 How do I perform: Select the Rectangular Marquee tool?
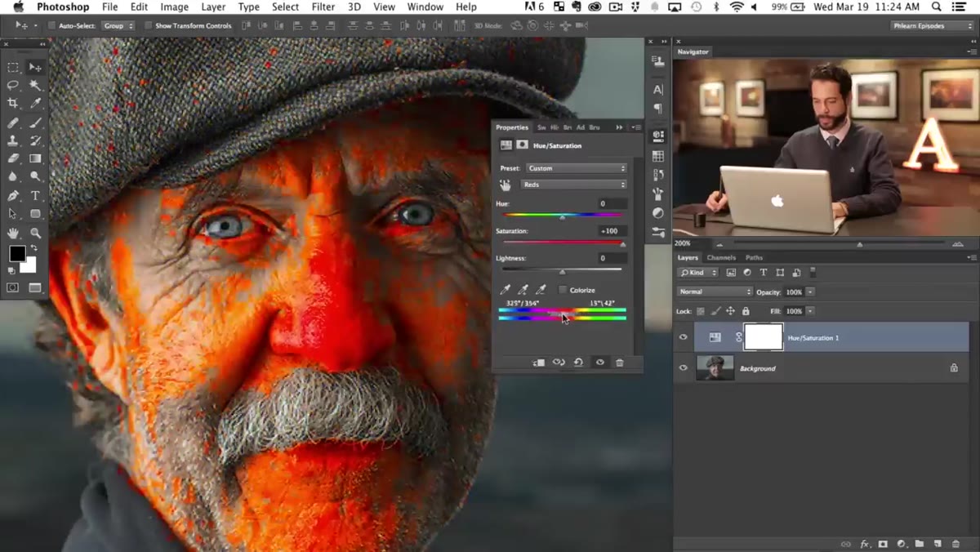[13, 67]
